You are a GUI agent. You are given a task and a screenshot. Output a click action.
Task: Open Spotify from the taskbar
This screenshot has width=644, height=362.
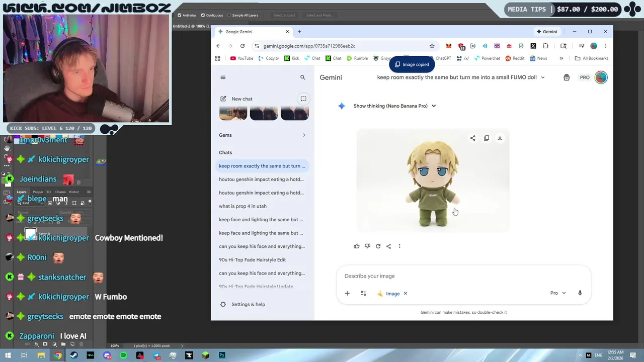point(123,355)
